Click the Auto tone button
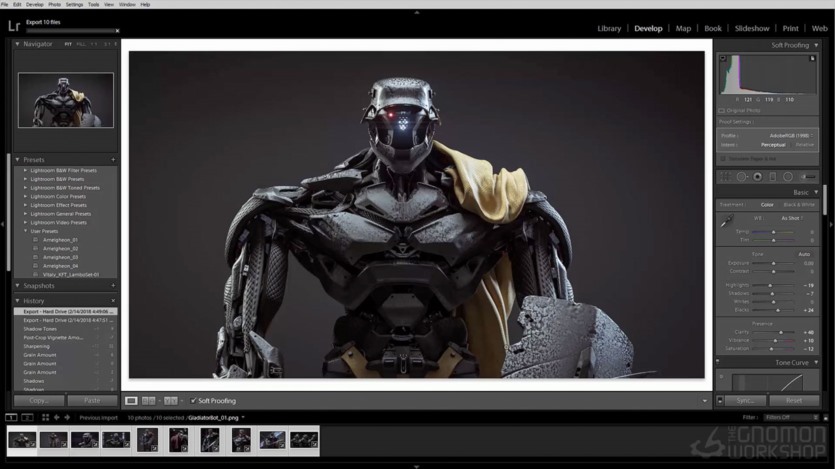 coord(804,254)
